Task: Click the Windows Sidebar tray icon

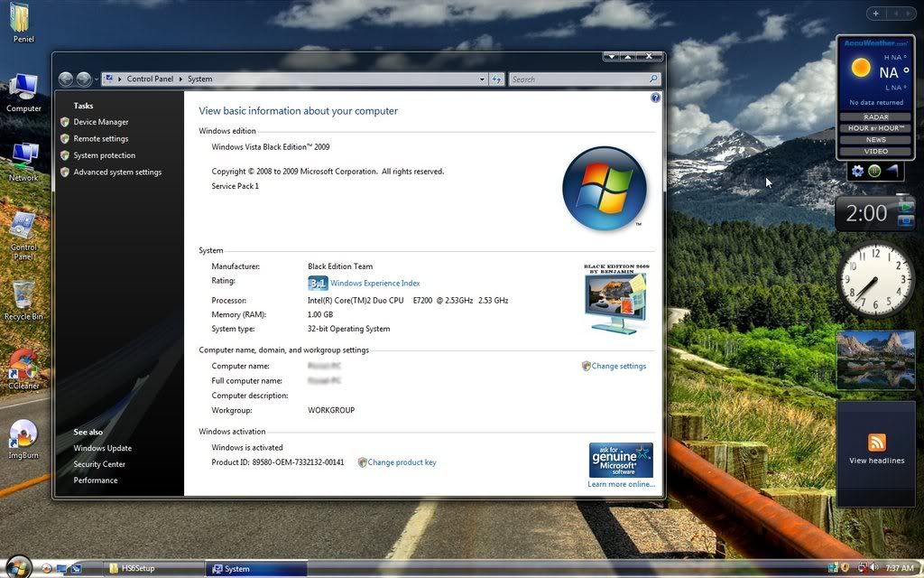Action: click(833, 568)
